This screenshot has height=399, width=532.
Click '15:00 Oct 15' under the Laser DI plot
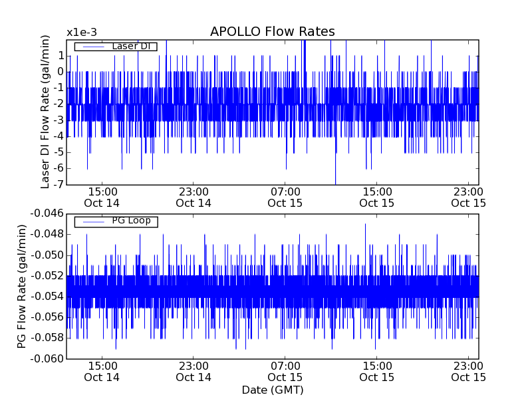[x=376, y=198]
